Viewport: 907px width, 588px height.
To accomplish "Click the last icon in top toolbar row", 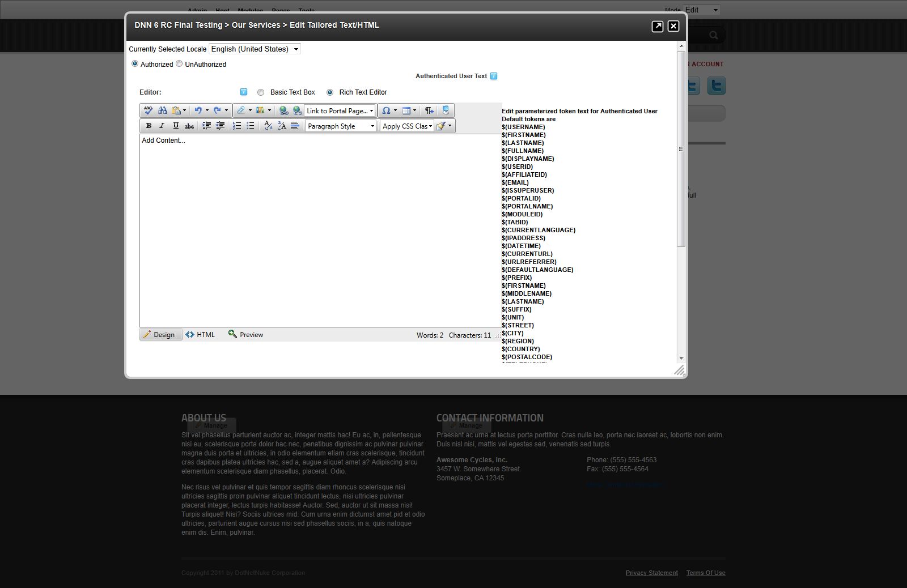I will tap(446, 110).
